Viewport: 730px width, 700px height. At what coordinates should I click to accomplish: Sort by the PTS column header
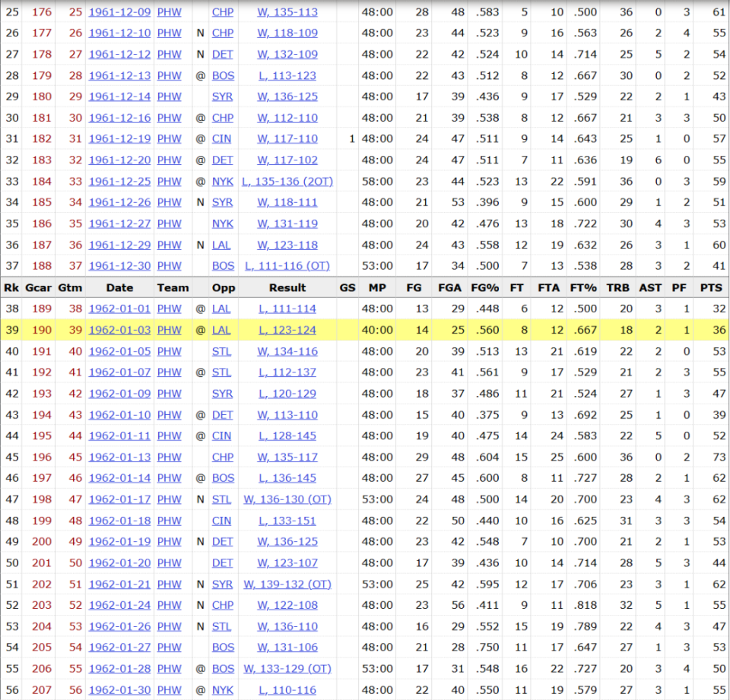coord(711,287)
